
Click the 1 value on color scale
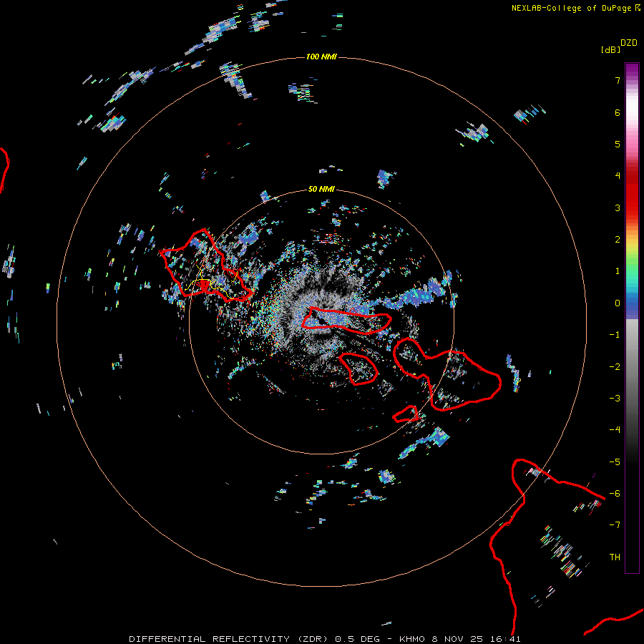[618, 271]
